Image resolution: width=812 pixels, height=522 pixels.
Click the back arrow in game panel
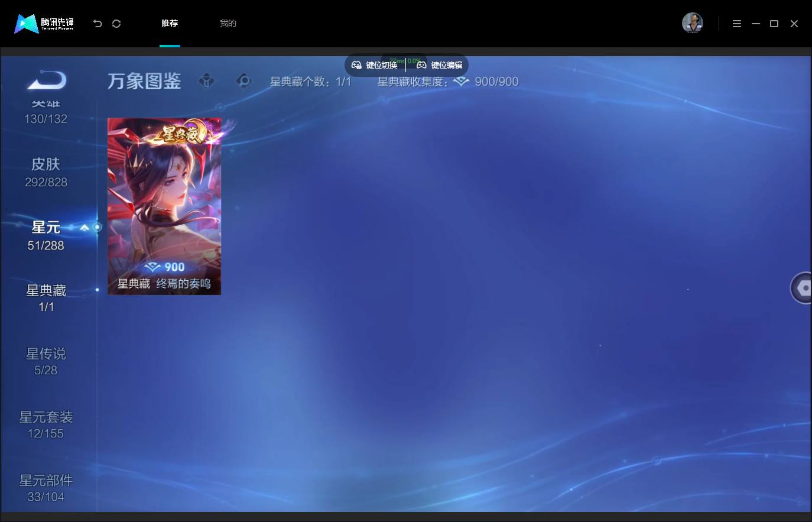tap(47, 80)
